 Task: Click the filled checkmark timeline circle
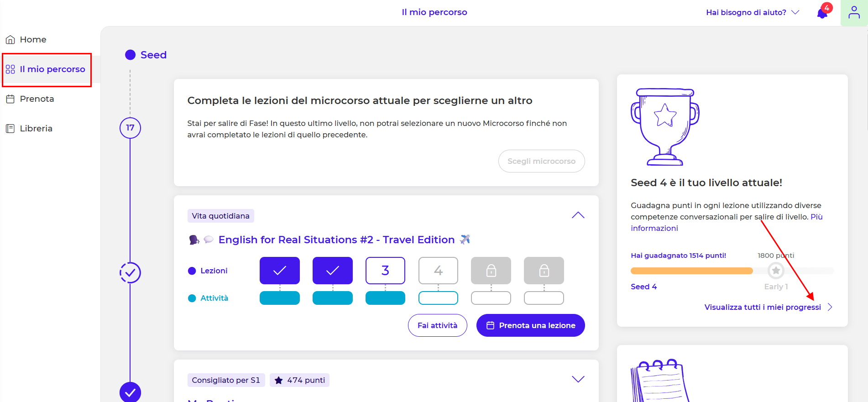pyautogui.click(x=130, y=392)
